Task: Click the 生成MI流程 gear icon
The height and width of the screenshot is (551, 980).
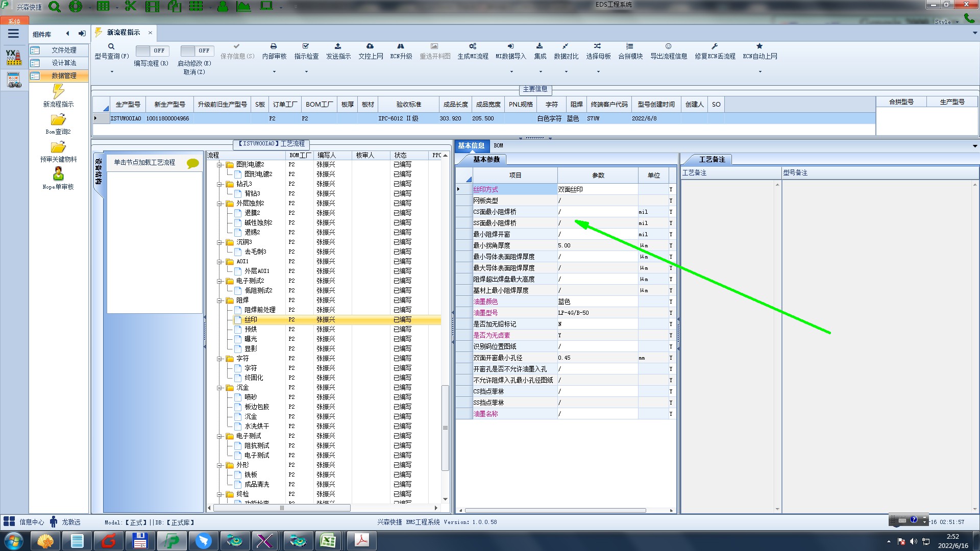Action: coord(473,46)
